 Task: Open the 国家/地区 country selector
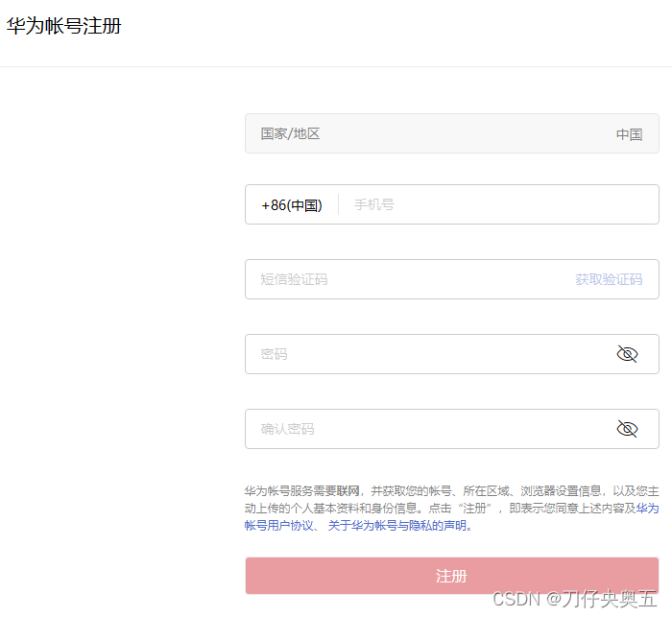[x=452, y=133]
